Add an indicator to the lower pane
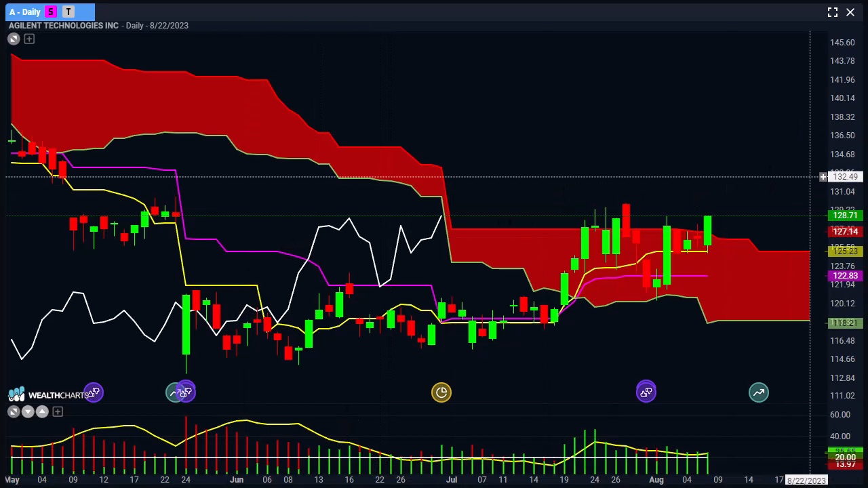This screenshot has height=488, width=868. pos(58,411)
